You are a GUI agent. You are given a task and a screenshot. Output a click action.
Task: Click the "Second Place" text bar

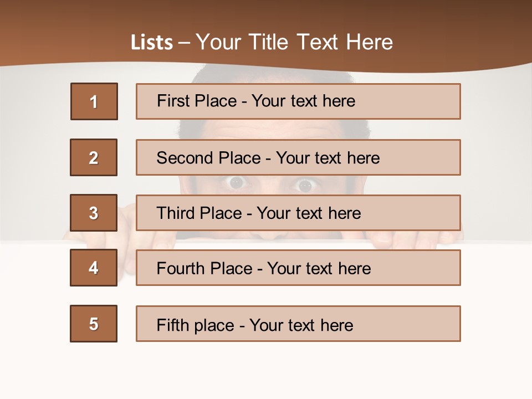[x=298, y=157]
